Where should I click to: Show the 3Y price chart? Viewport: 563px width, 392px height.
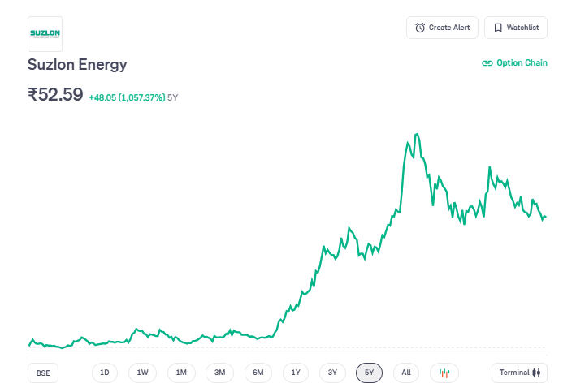click(332, 373)
